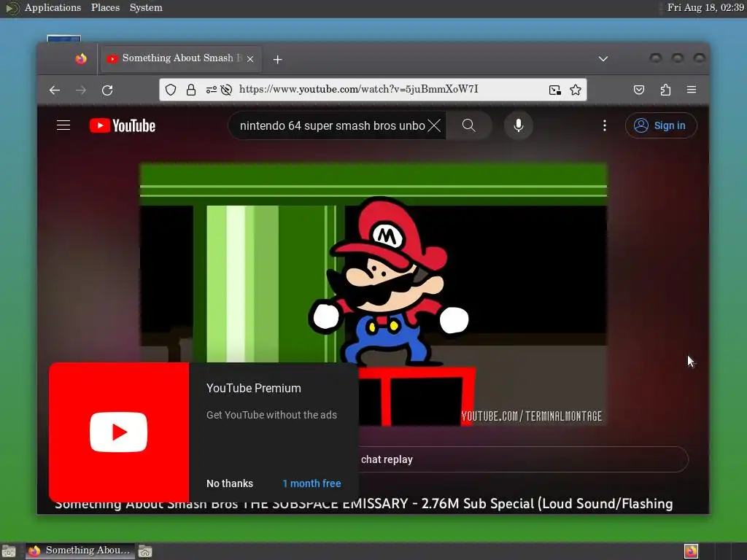
Task: Open file manager icon in bottom panel
Action: [145, 551]
